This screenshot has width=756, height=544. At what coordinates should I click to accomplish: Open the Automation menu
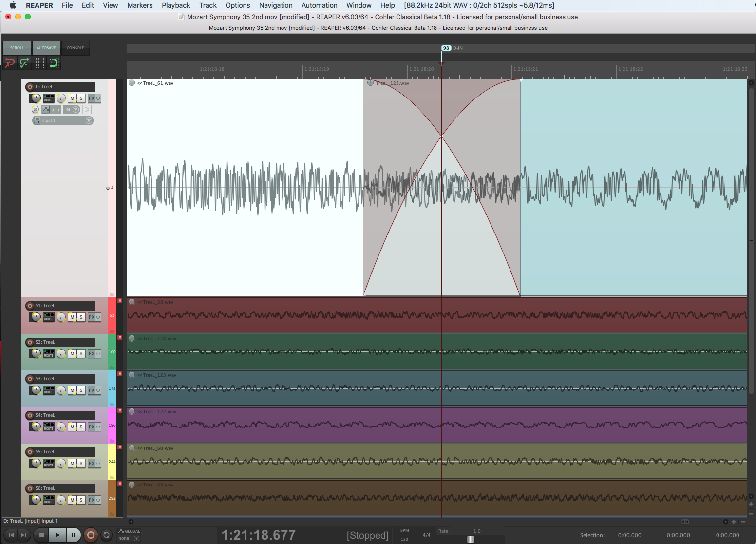click(320, 5)
